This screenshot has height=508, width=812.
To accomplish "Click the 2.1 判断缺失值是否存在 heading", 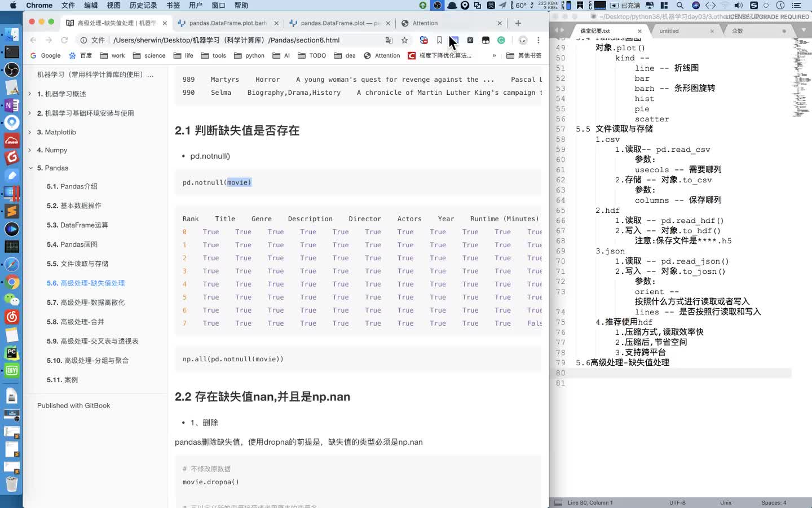I will pos(237,130).
